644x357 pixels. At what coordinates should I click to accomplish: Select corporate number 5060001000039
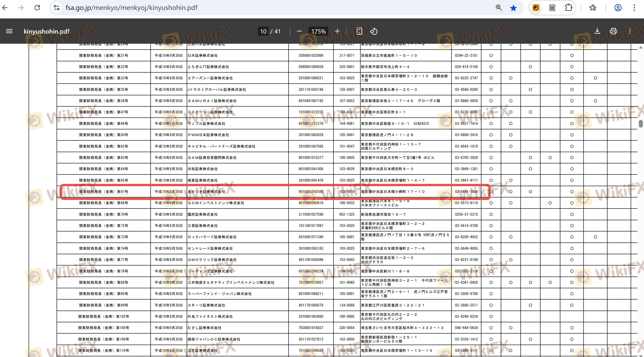pos(311,67)
